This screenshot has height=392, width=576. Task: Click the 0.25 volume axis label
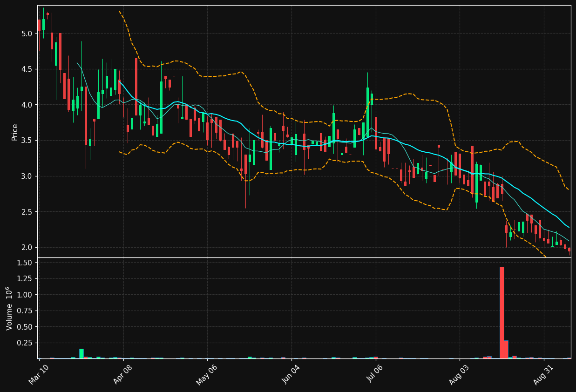click(25, 343)
